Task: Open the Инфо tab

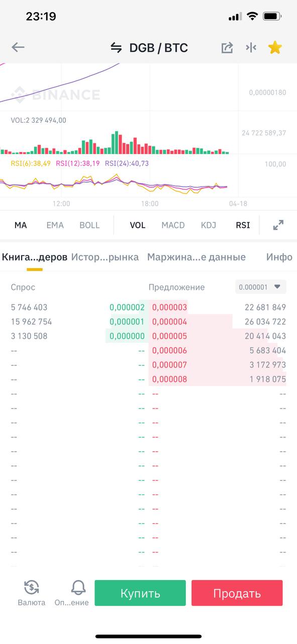Action: pos(279,257)
